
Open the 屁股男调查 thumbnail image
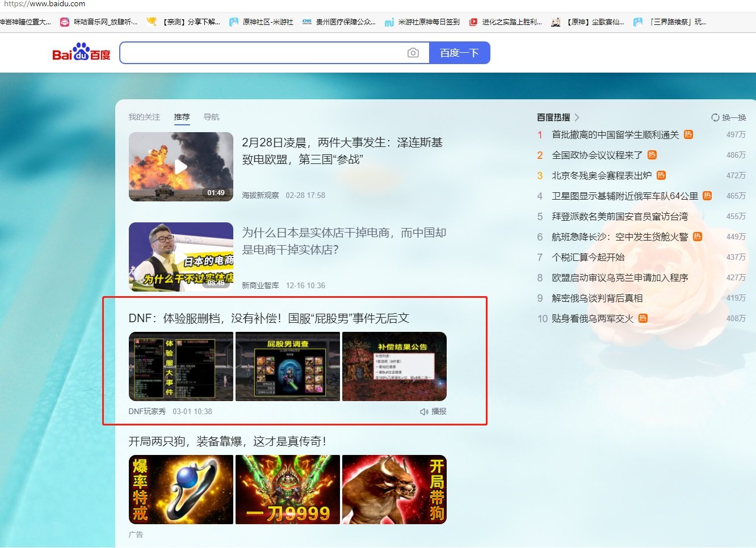[288, 366]
